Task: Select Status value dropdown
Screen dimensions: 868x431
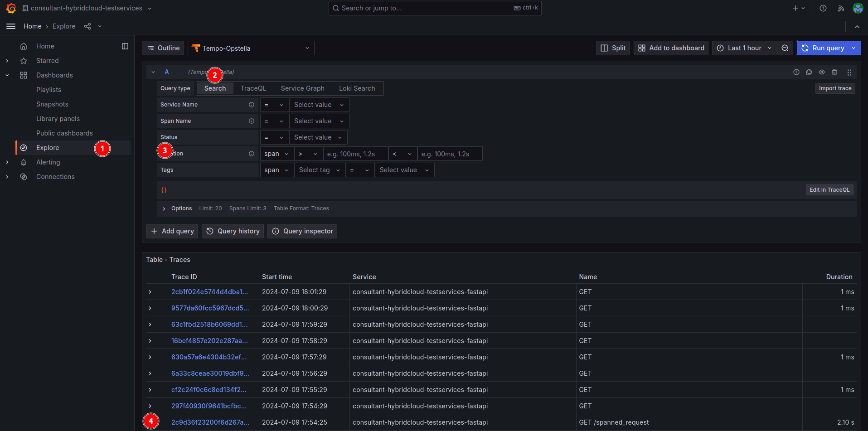Action: 318,137
